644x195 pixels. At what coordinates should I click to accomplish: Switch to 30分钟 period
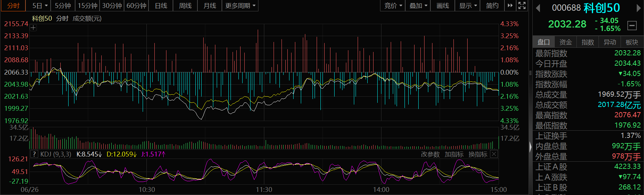click(112, 6)
